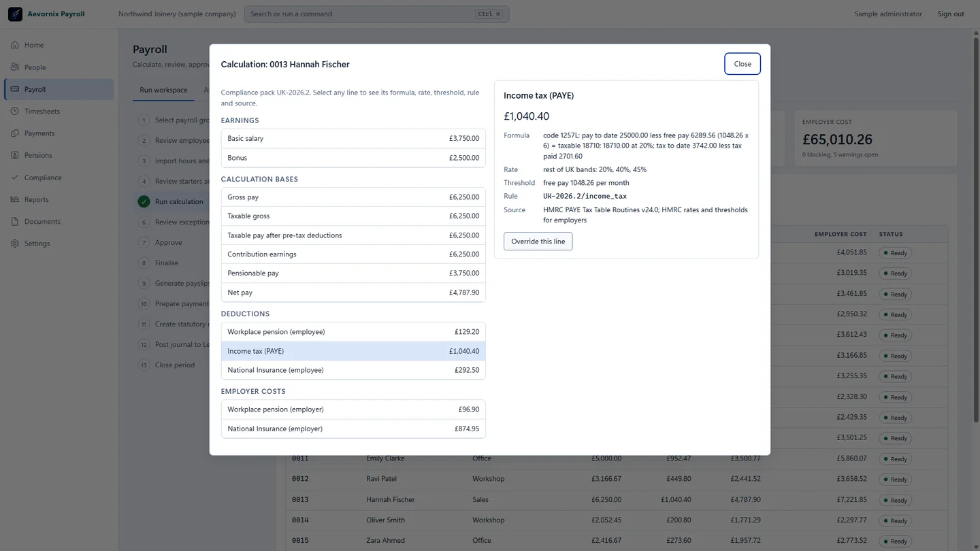This screenshot has width=980, height=551.
Task: Select the Gross pay calculation line
Action: coord(353,197)
